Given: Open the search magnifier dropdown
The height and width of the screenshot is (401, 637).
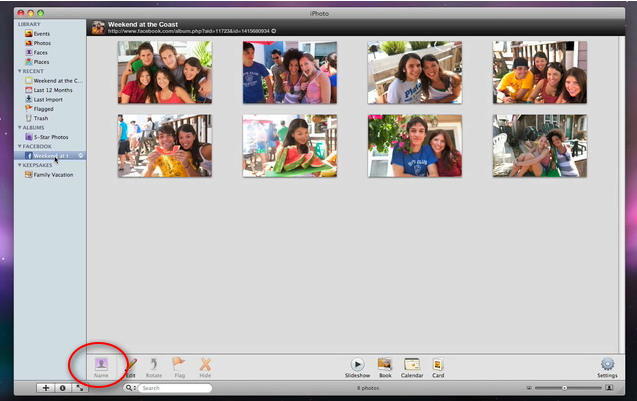Looking at the screenshot, I should coord(130,388).
